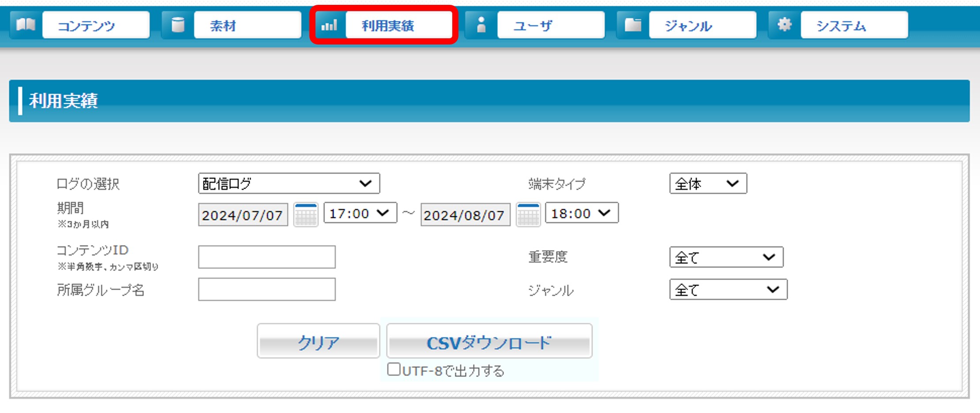
Task: Click the gear icon beside システム
Action: click(784, 25)
